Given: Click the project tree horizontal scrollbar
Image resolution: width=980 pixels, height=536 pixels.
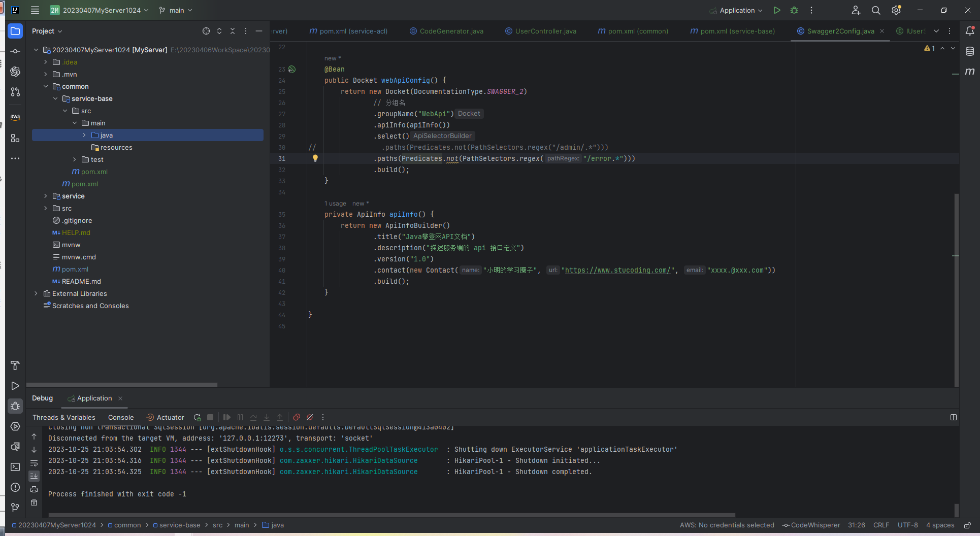Looking at the screenshot, I should click(122, 385).
